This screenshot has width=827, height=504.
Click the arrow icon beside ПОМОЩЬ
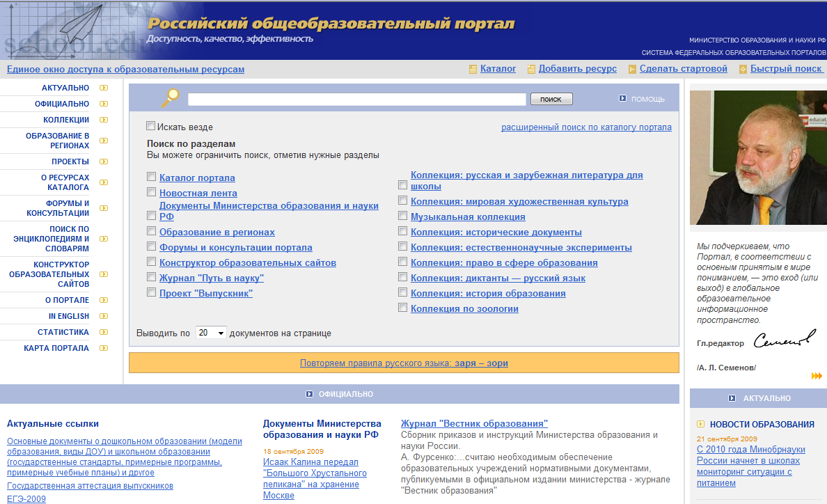pyautogui.click(x=623, y=98)
